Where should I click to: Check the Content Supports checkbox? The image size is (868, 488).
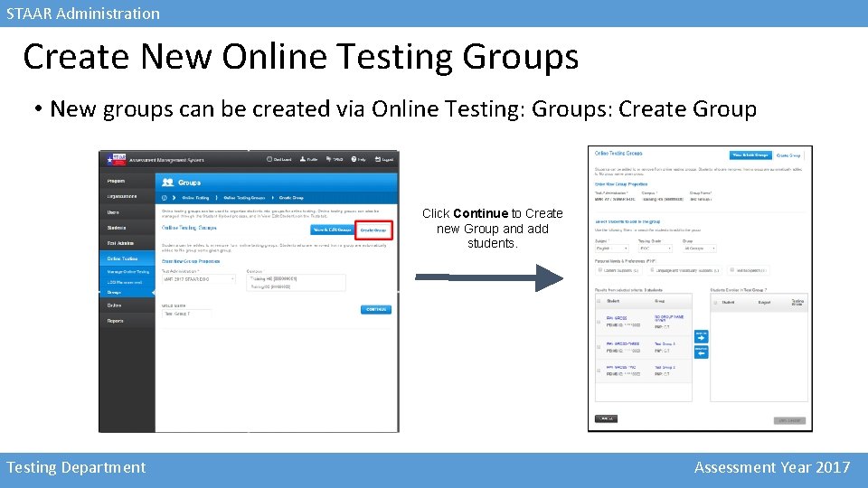click(600, 270)
